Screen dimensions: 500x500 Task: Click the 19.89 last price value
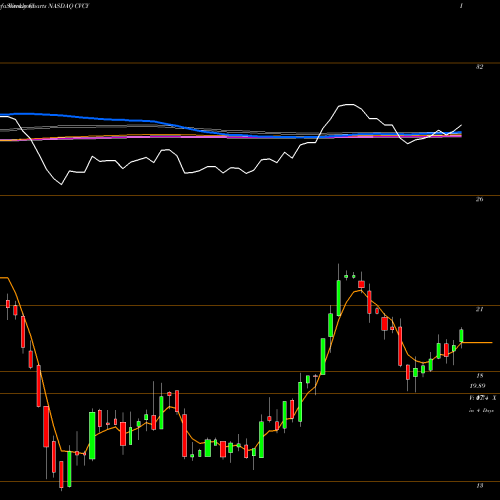477,386
